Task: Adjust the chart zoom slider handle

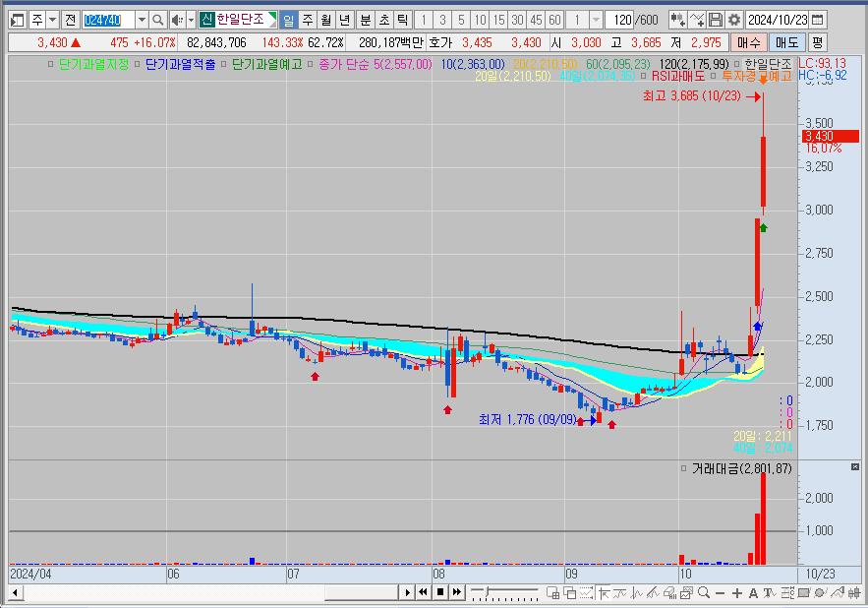Action: pos(488,591)
